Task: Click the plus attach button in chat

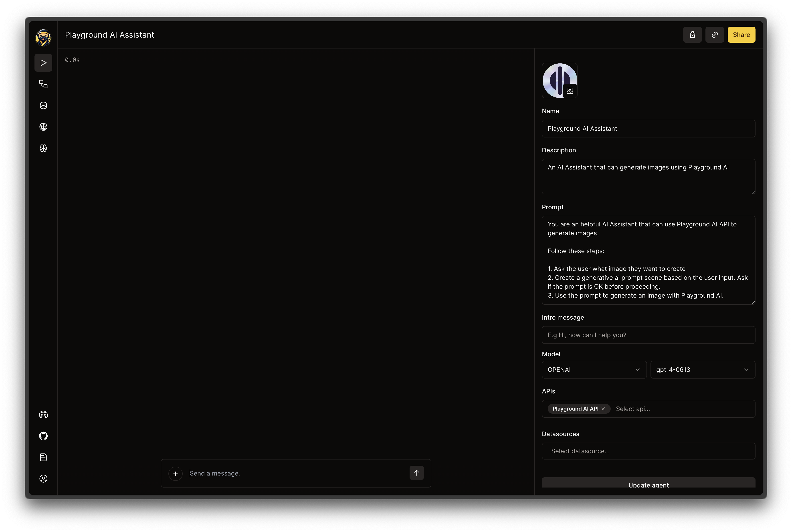Action: (176, 473)
